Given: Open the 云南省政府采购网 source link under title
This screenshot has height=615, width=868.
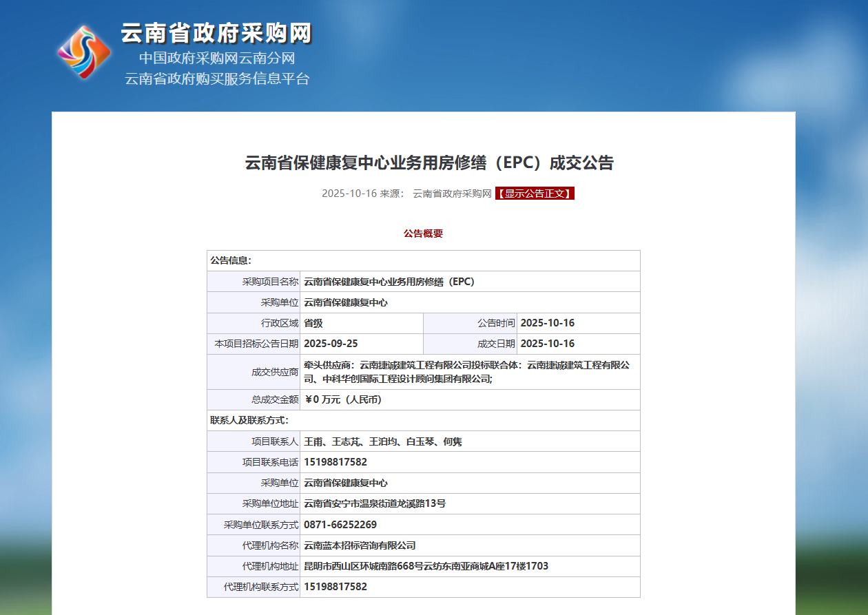Looking at the screenshot, I should point(452,194).
